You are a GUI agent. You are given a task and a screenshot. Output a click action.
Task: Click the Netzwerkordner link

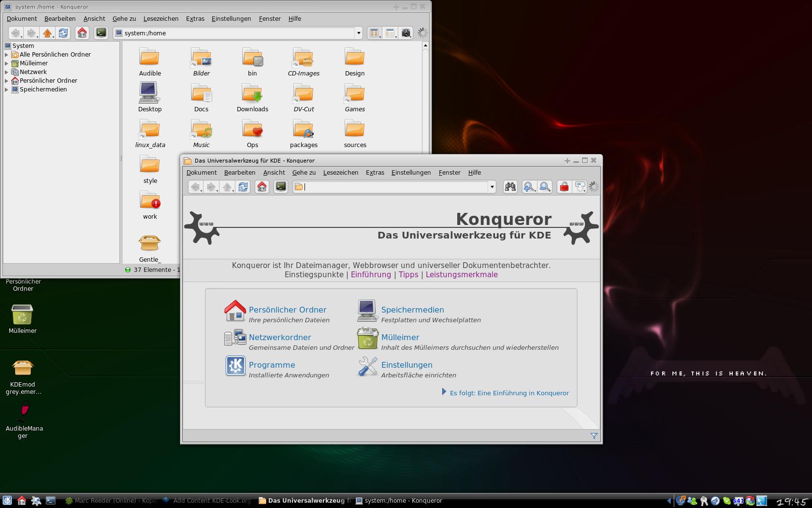point(280,337)
